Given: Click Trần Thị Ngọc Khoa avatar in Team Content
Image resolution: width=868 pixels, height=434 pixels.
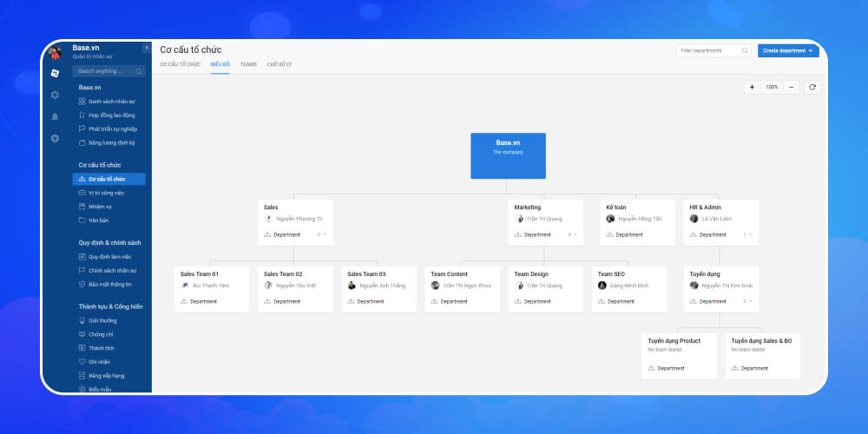Looking at the screenshot, I should pyautogui.click(x=435, y=286).
